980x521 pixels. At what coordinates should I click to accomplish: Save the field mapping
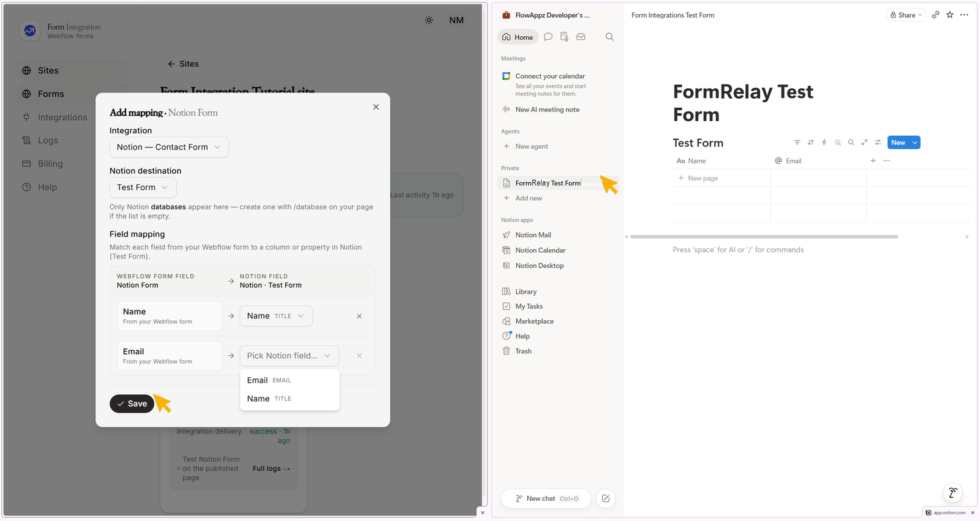click(x=132, y=403)
